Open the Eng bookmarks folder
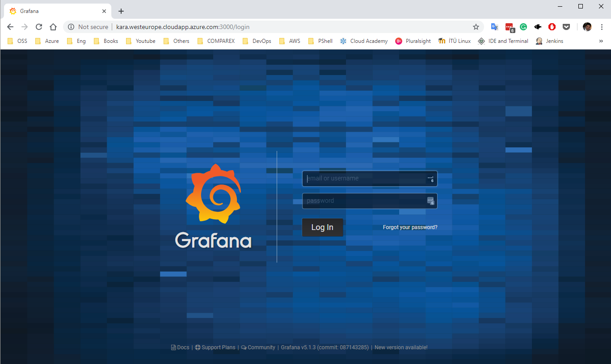 pyautogui.click(x=76, y=41)
